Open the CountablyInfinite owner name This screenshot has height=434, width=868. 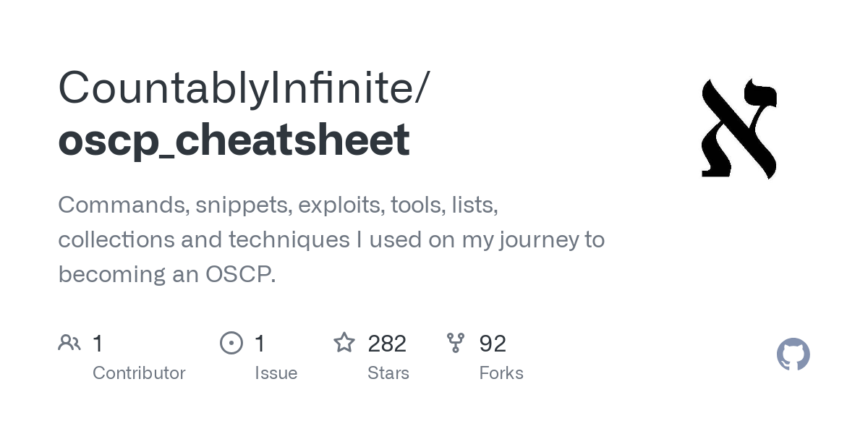click(244, 88)
